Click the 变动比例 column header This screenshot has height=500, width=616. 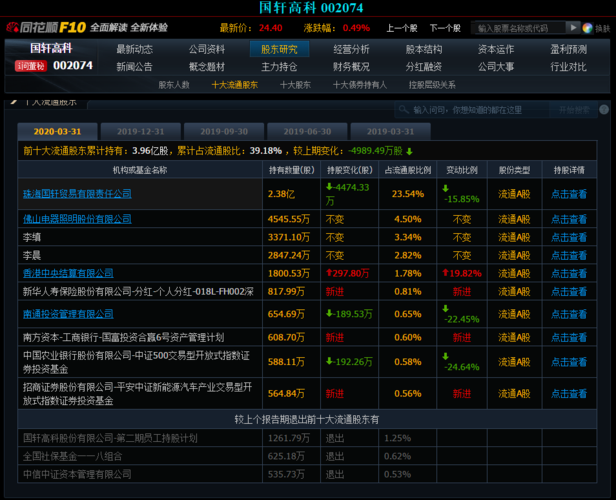462,170
